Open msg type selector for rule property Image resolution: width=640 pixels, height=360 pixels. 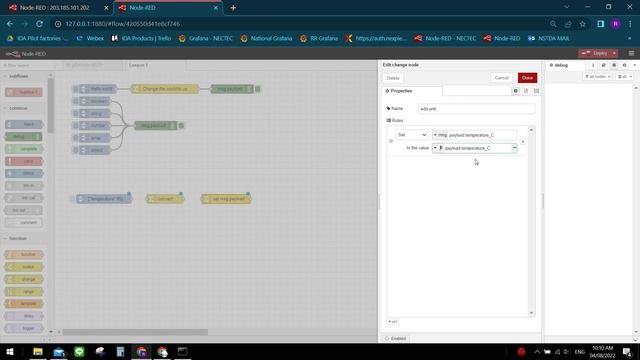click(x=440, y=135)
